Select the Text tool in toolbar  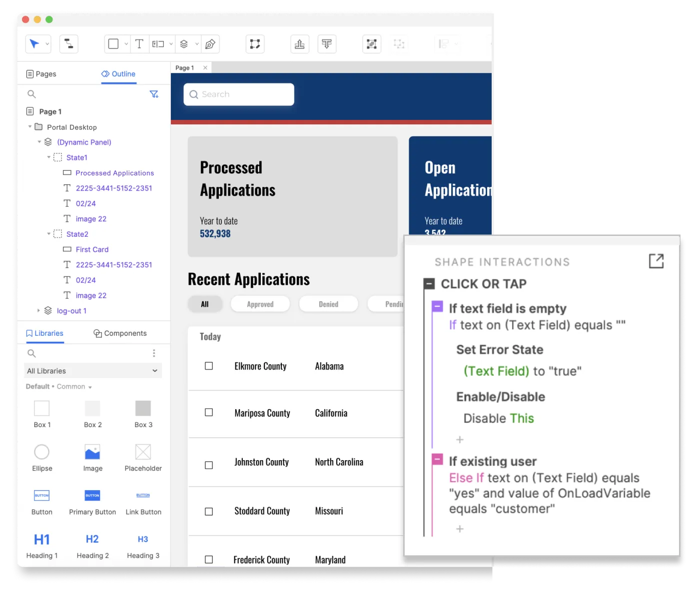click(x=139, y=44)
